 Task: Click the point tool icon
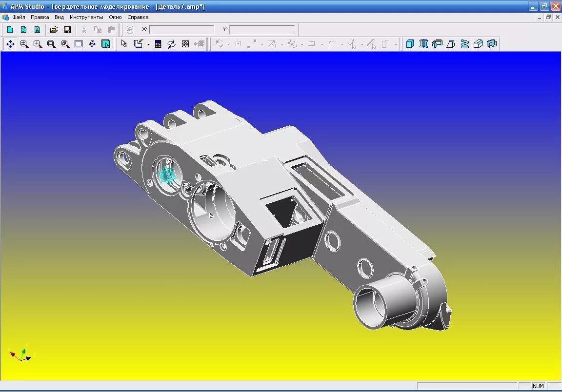coord(239,44)
